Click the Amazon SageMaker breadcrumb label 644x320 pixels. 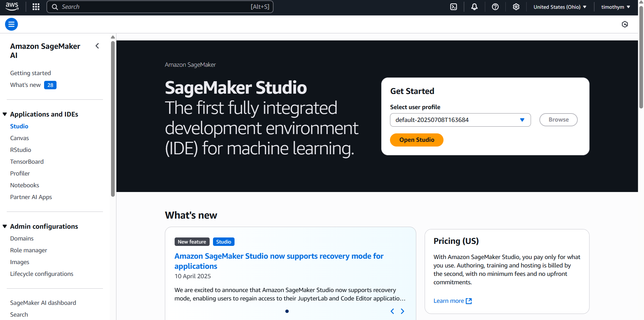click(x=190, y=65)
